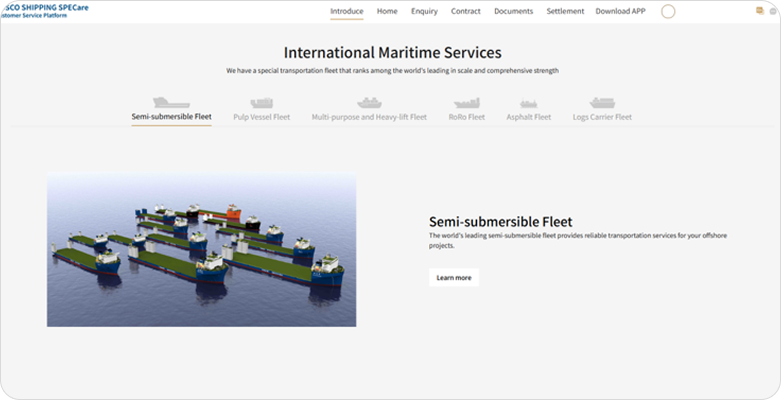Open the Documents menu
This screenshot has width=781, height=400.
point(513,12)
